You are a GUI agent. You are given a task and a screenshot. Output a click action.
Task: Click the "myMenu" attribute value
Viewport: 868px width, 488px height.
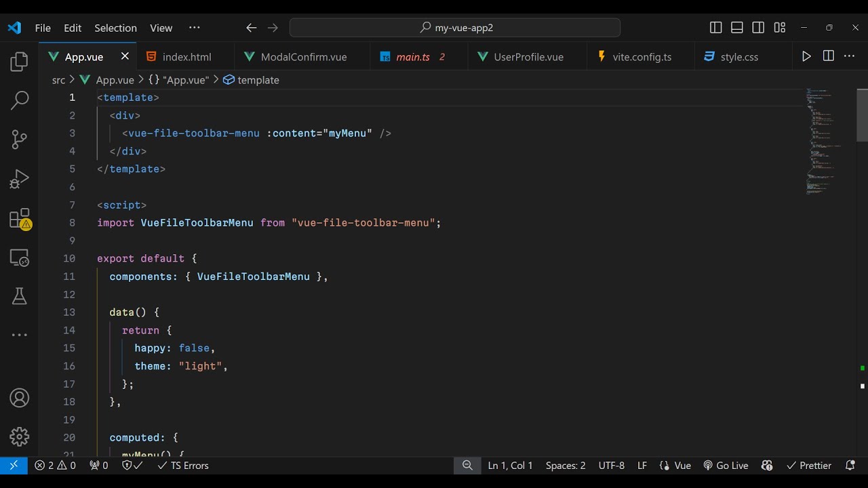(347, 133)
